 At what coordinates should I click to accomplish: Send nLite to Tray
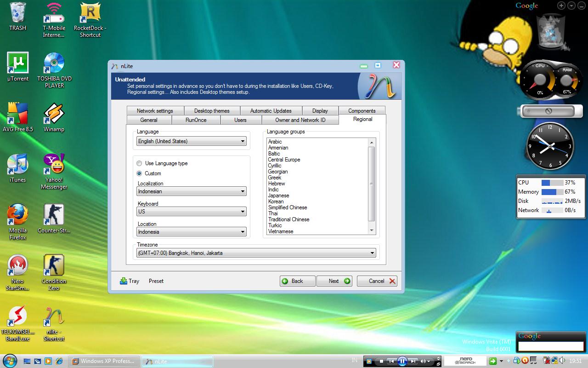[x=130, y=281]
